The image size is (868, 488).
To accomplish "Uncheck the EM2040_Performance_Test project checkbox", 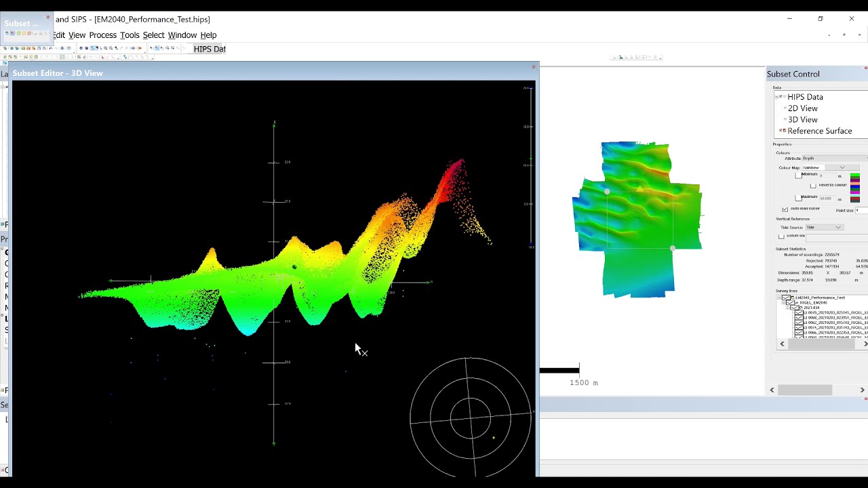I will (x=787, y=298).
